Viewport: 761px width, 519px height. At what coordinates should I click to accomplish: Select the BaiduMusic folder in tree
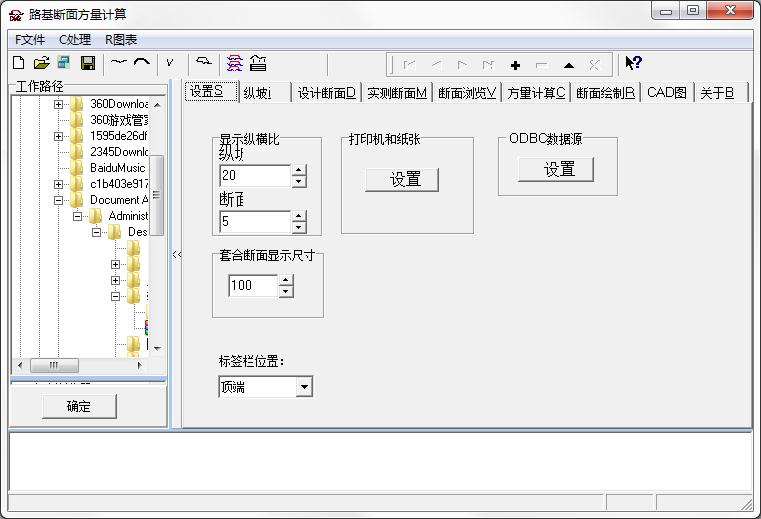pyautogui.click(x=117, y=168)
